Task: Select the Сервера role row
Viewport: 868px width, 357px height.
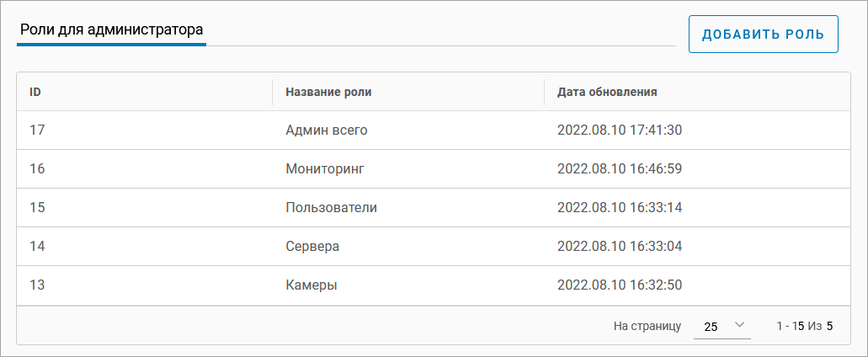Action: click(312, 247)
